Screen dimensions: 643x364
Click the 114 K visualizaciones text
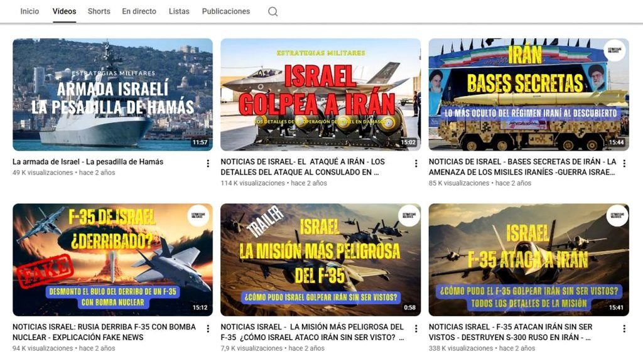click(x=252, y=183)
